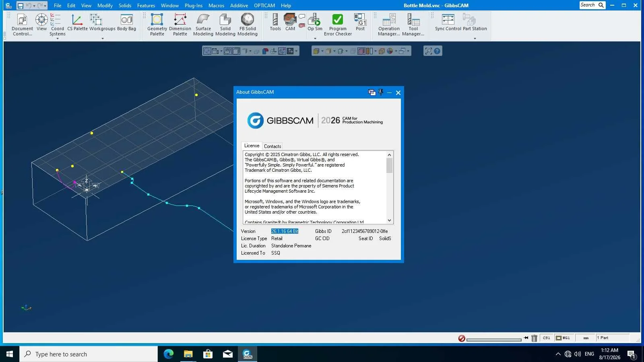Open File Explorer from taskbar
Viewport: 644px width, 362px height.
tap(188, 354)
